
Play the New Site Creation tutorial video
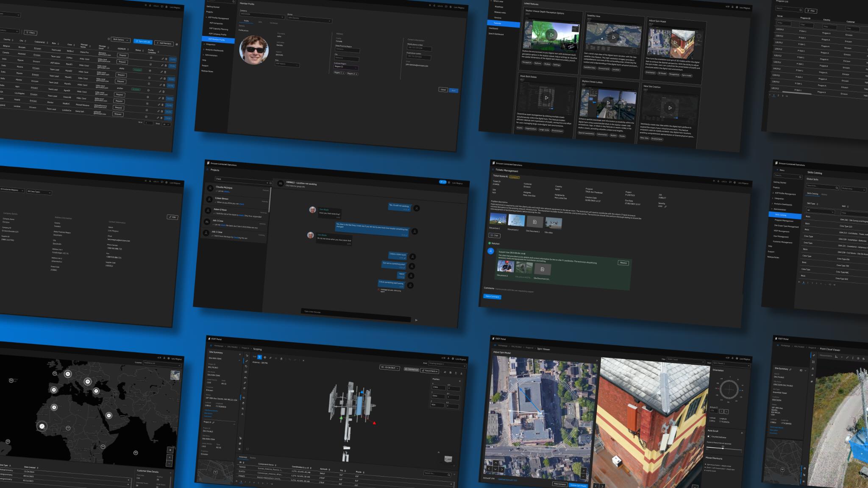[x=670, y=108]
